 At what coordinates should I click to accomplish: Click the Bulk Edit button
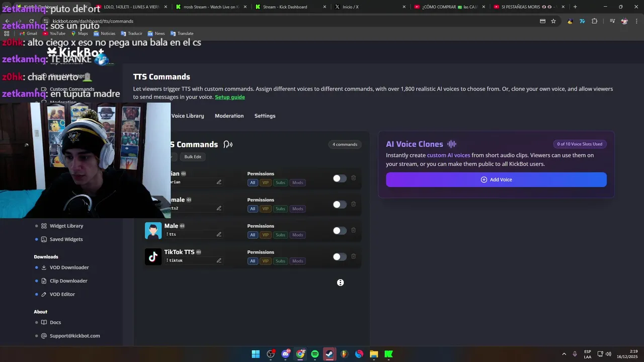point(193,157)
